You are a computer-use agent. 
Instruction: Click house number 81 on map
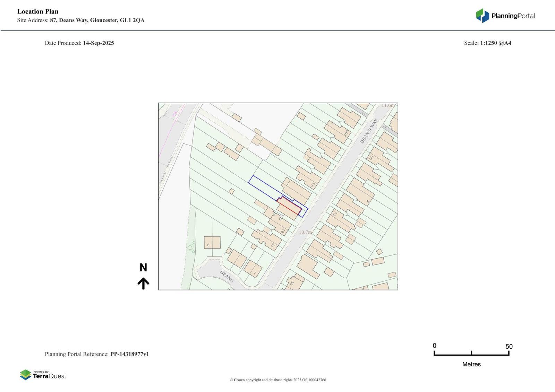coord(283,231)
